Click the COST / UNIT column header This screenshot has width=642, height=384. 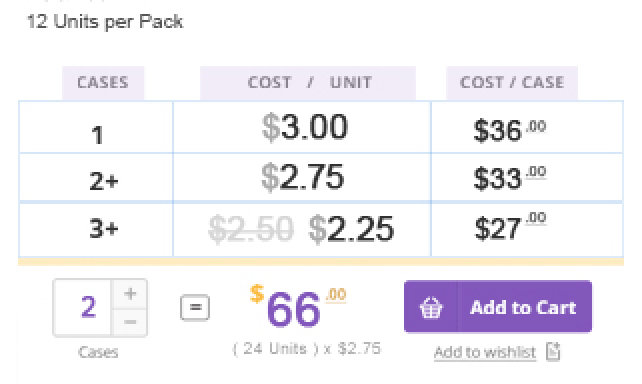pyautogui.click(x=308, y=83)
